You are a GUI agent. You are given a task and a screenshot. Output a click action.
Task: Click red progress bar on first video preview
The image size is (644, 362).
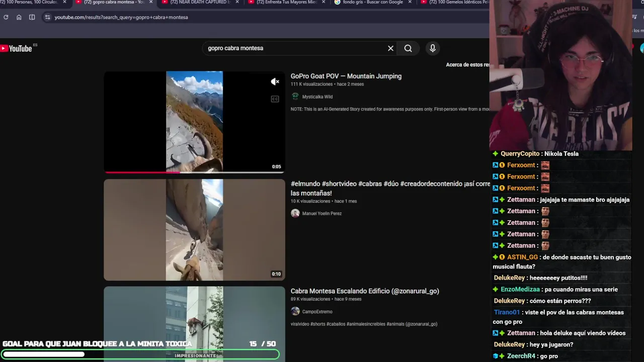[142, 172]
